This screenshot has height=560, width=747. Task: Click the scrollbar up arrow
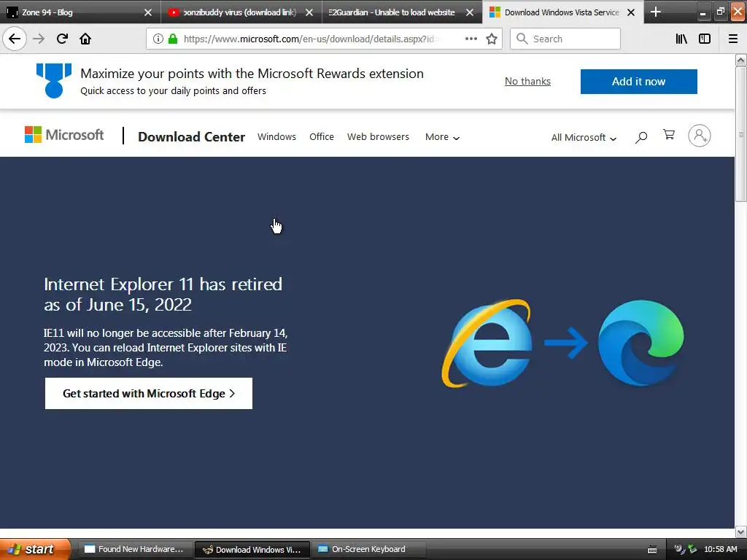[x=740, y=60]
